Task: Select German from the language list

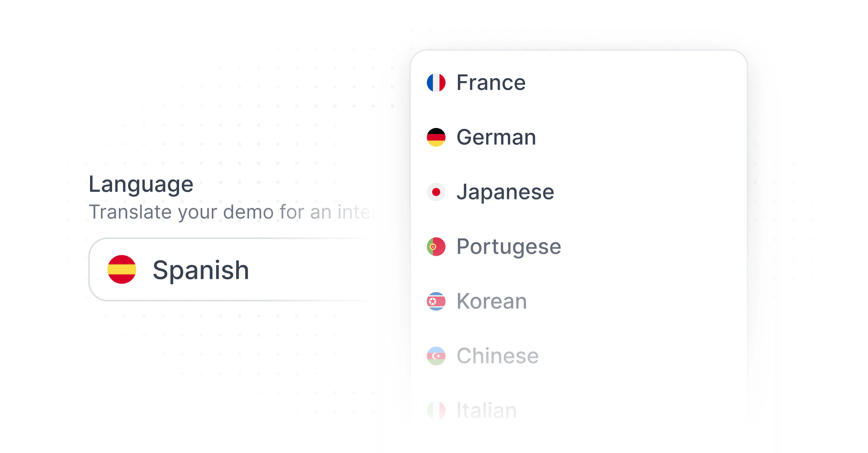Action: click(x=495, y=137)
